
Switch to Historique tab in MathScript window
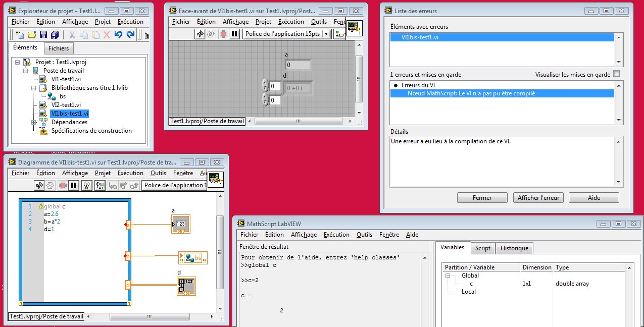514,248
